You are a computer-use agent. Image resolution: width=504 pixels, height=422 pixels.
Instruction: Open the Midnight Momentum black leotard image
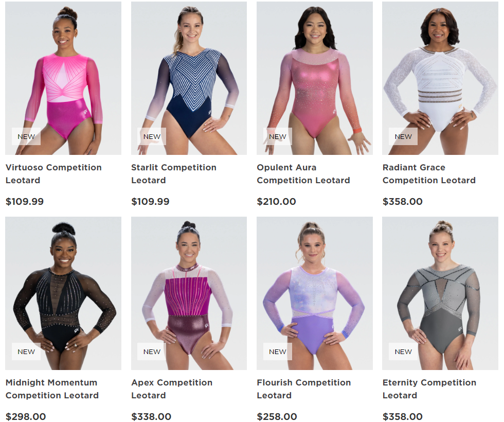pyautogui.click(x=63, y=293)
